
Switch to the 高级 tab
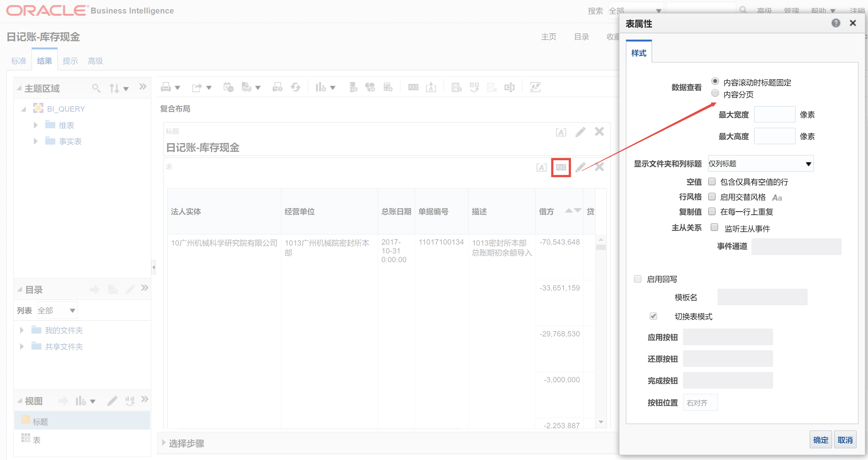click(96, 61)
